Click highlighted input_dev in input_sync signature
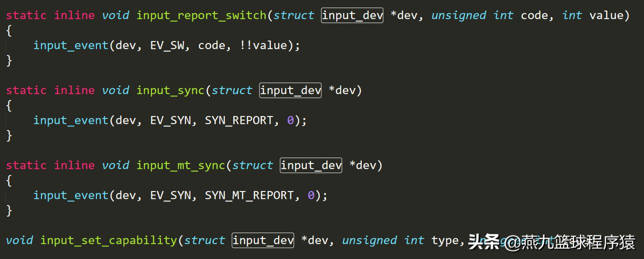Screen dimensions: 644x259 click(x=290, y=90)
